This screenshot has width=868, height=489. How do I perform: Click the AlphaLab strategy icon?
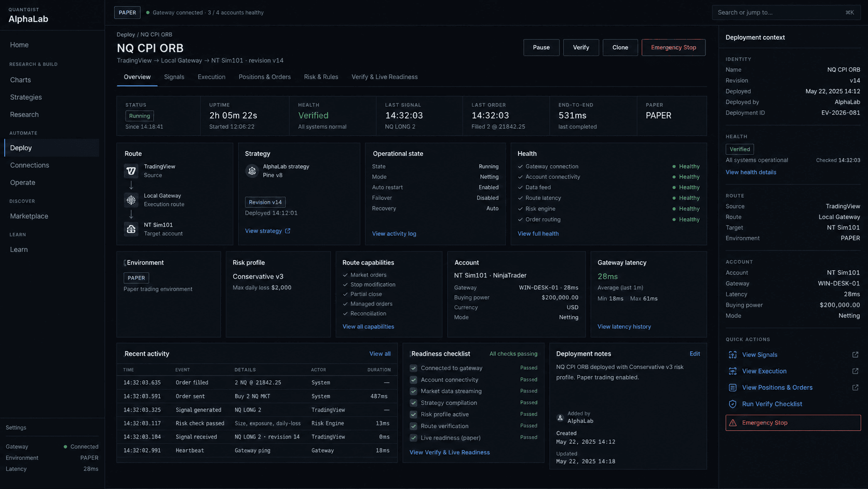(252, 170)
